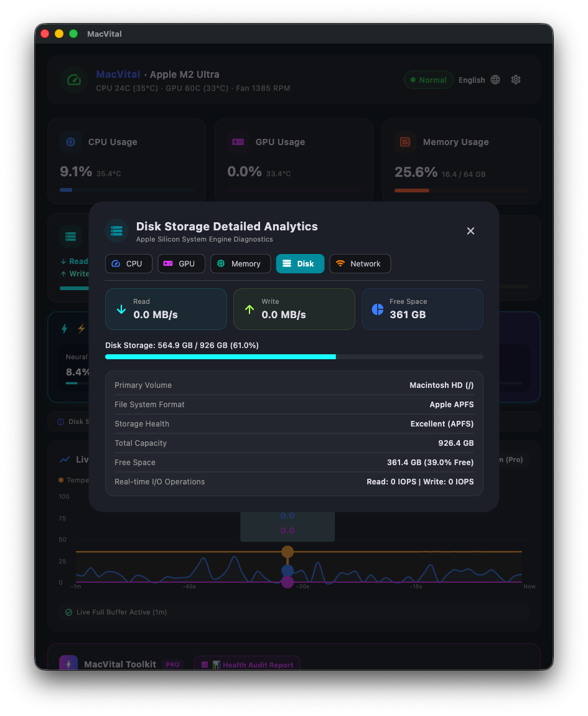Click the Read: 0 IOPS | Write: 0 IOPS value
This screenshot has height=716, width=588.
(x=420, y=482)
